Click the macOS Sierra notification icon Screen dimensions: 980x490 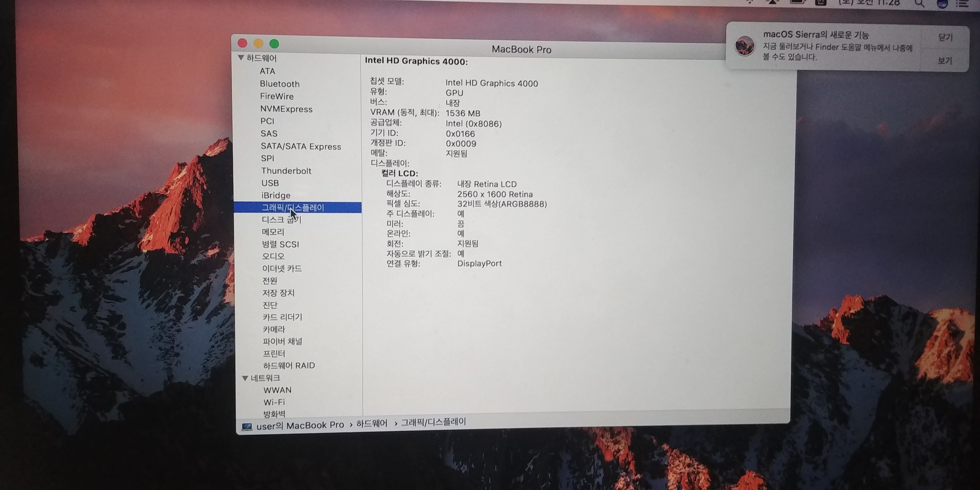click(x=744, y=46)
